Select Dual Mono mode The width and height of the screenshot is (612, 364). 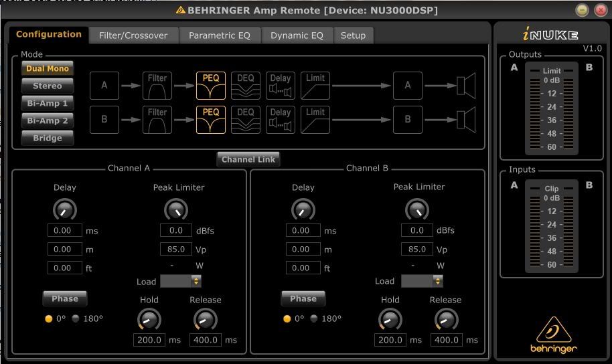(48, 68)
